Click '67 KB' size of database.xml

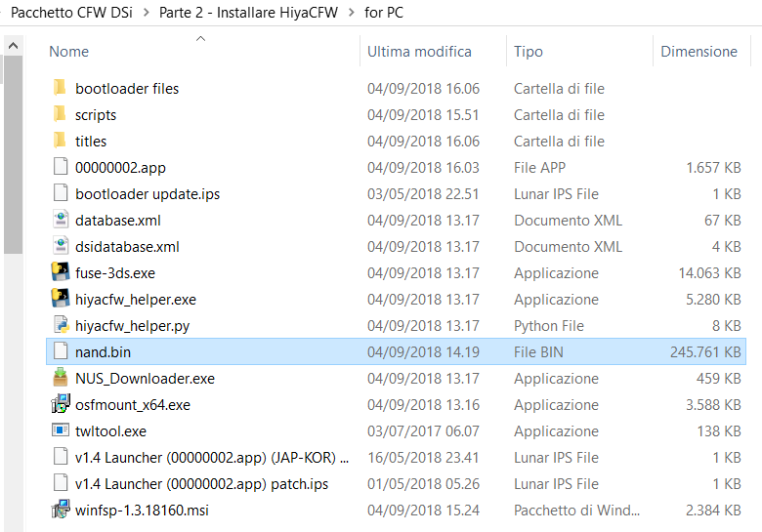723,220
